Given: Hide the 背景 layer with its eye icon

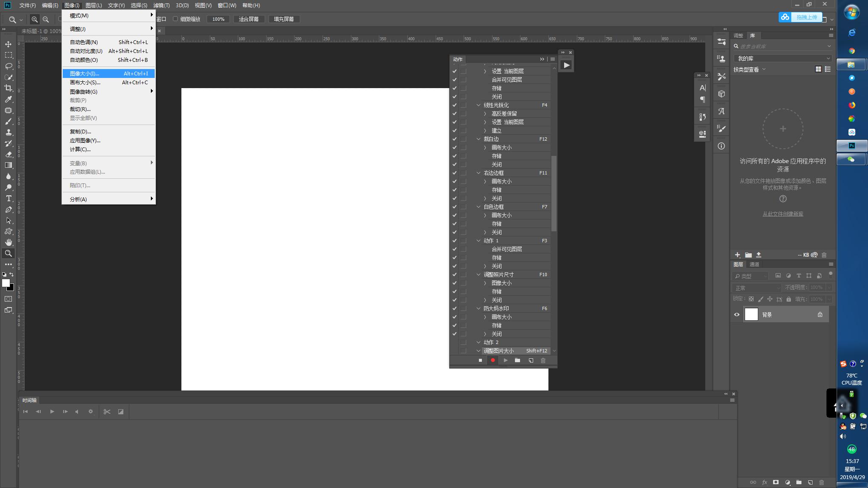Looking at the screenshot, I should coord(737,314).
